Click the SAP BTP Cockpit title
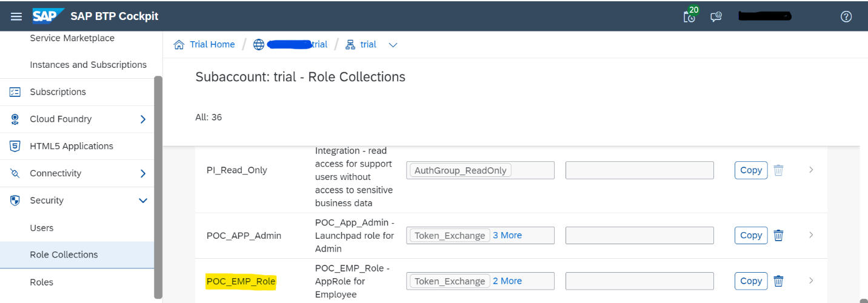 115,16
